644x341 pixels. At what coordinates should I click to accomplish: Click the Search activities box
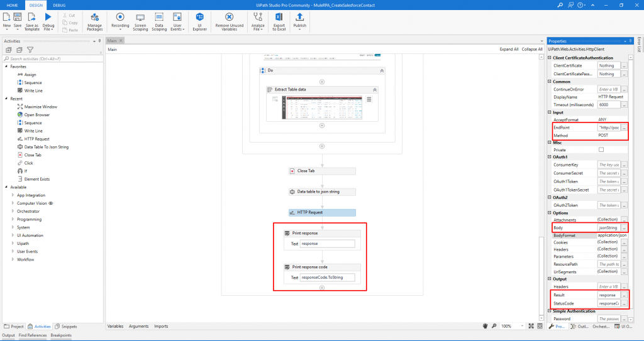(52, 58)
